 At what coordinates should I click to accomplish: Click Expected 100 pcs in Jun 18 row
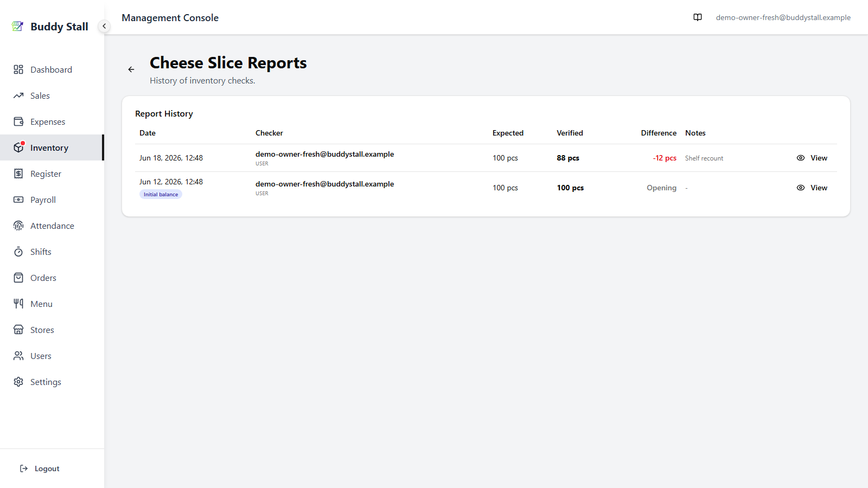pos(505,158)
